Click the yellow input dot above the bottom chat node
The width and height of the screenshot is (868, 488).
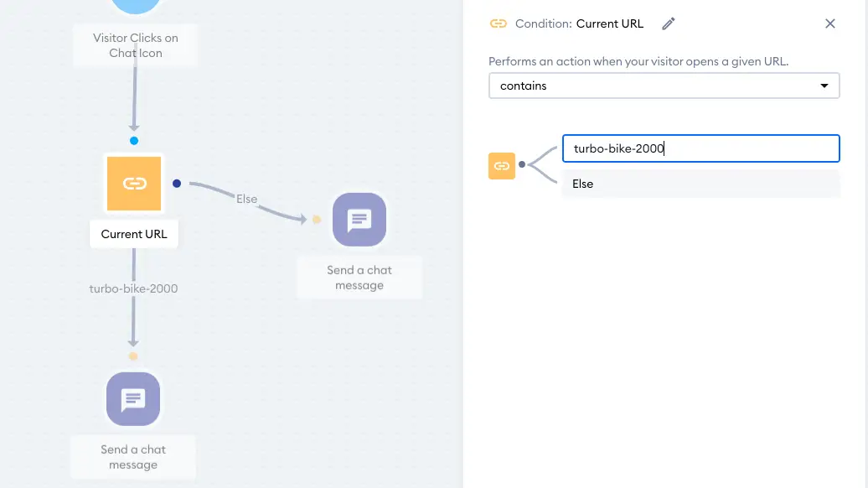click(133, 356)
